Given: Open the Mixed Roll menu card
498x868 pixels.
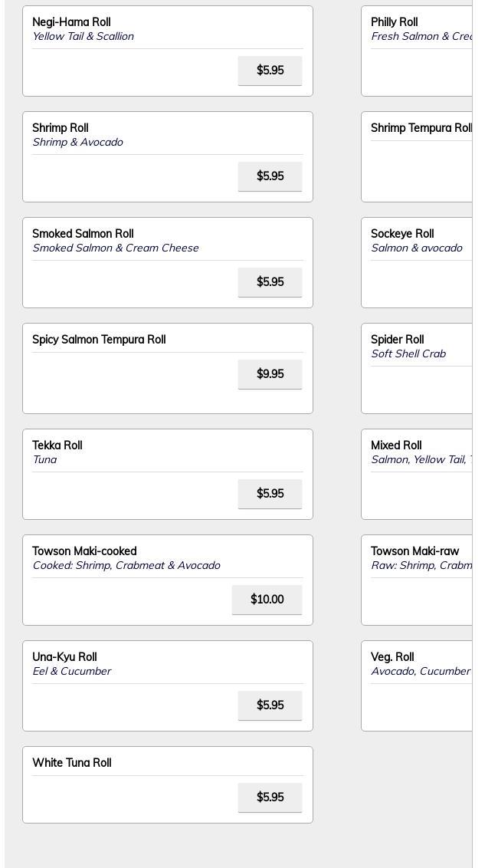Looking at the screenshot, I should pyautogui.click(x=417, y=474).
